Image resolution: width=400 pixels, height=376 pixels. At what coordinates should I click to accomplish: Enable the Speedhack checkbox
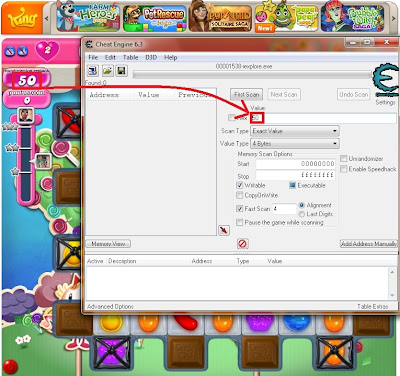tap(344, 169)
